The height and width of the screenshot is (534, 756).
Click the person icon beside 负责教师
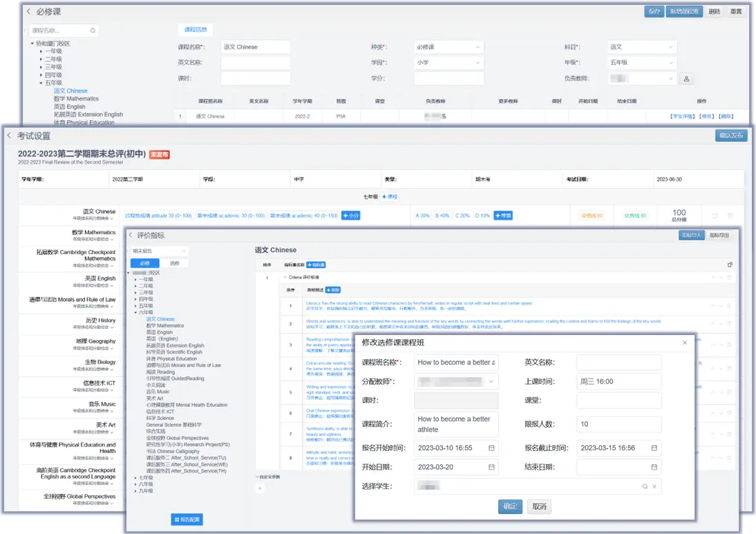(686, 79)
